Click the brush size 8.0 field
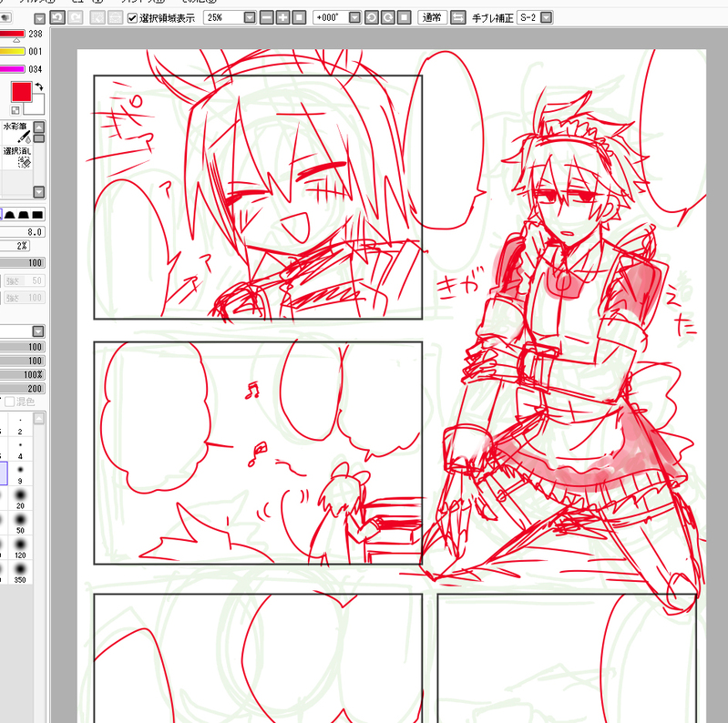 [22, 232]
